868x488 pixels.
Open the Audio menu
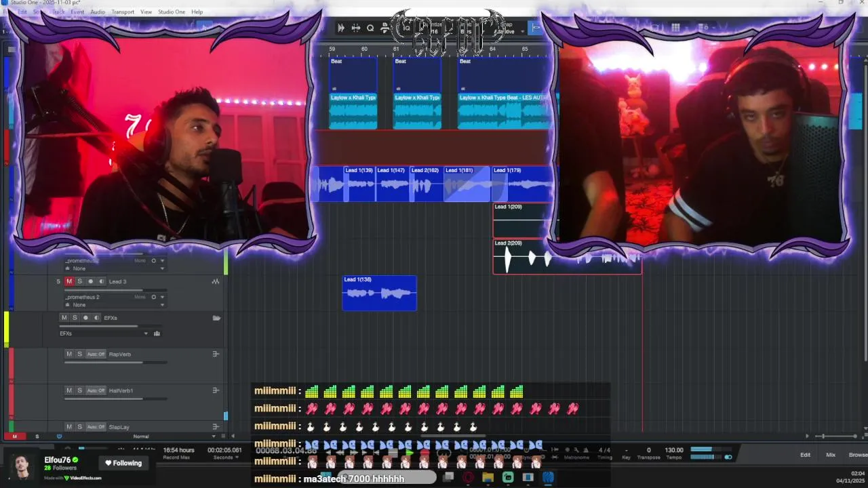point(98,12)
